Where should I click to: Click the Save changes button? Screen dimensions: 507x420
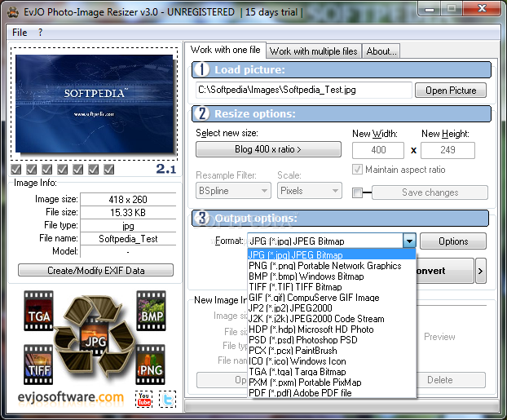pos(430,192)
